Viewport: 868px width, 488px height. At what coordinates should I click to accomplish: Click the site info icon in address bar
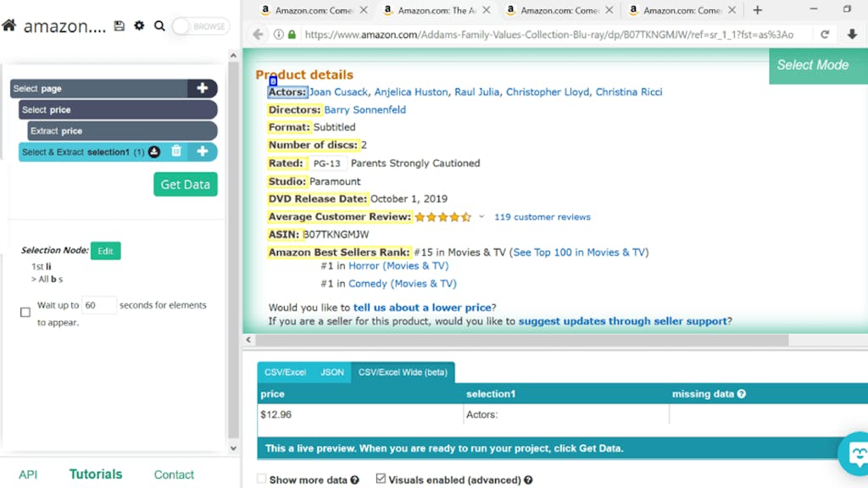coord(278,34)
